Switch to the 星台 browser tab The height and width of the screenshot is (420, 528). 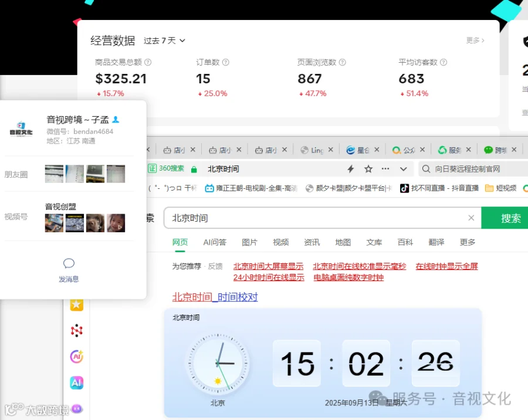358,150
